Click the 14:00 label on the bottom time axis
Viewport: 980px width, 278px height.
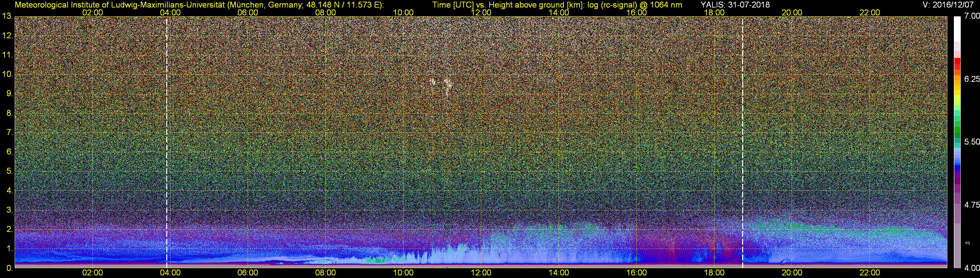click(559, 273)
